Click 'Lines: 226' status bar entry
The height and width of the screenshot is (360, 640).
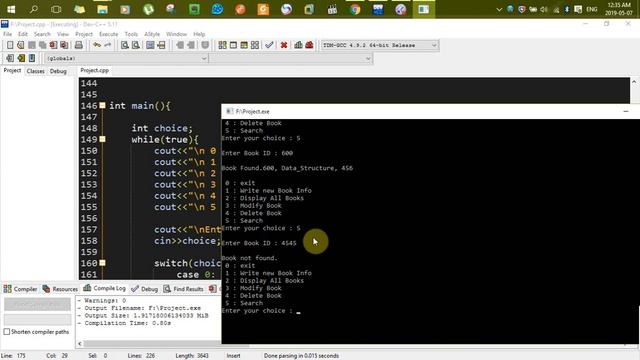coord(141,356)
